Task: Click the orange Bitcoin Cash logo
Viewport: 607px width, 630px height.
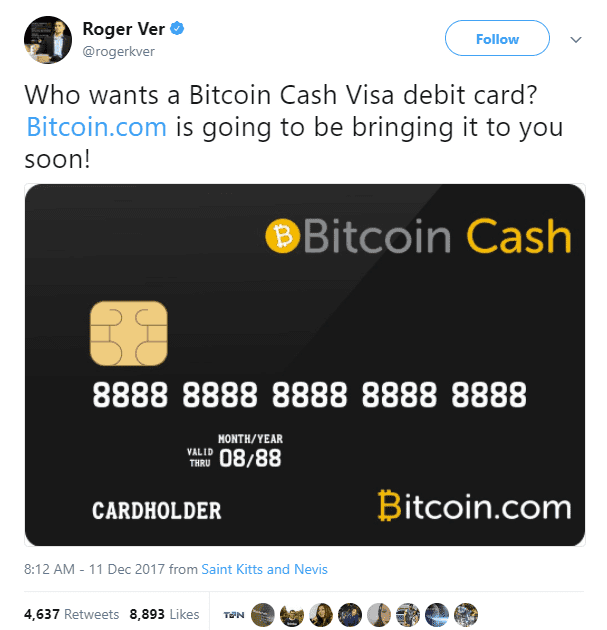Action: [282, 236]
